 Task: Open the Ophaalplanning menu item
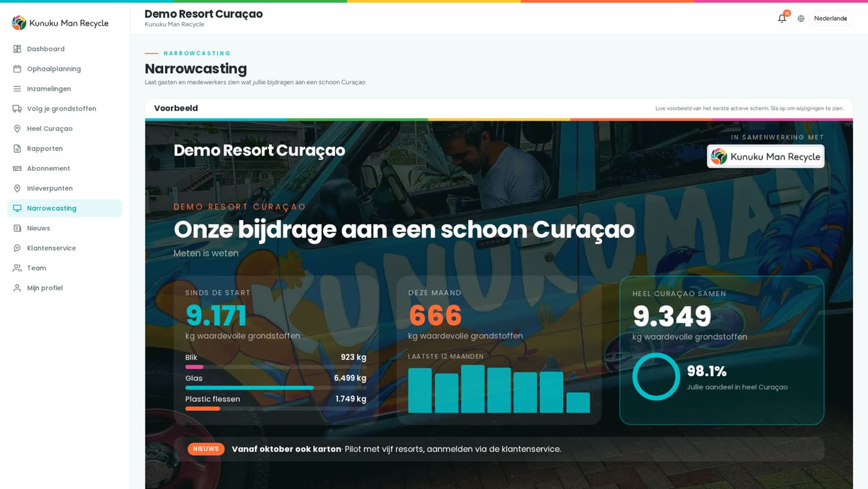[x=65, y=69]
